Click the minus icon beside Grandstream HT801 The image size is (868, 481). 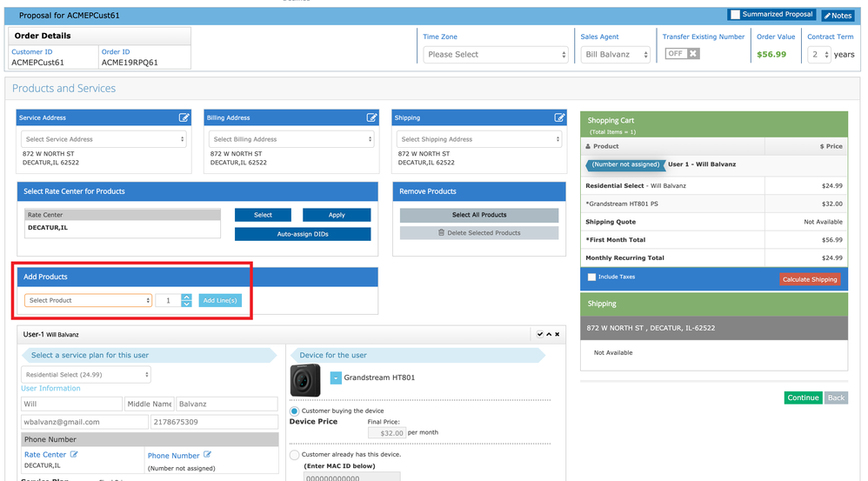click(336, 378)
